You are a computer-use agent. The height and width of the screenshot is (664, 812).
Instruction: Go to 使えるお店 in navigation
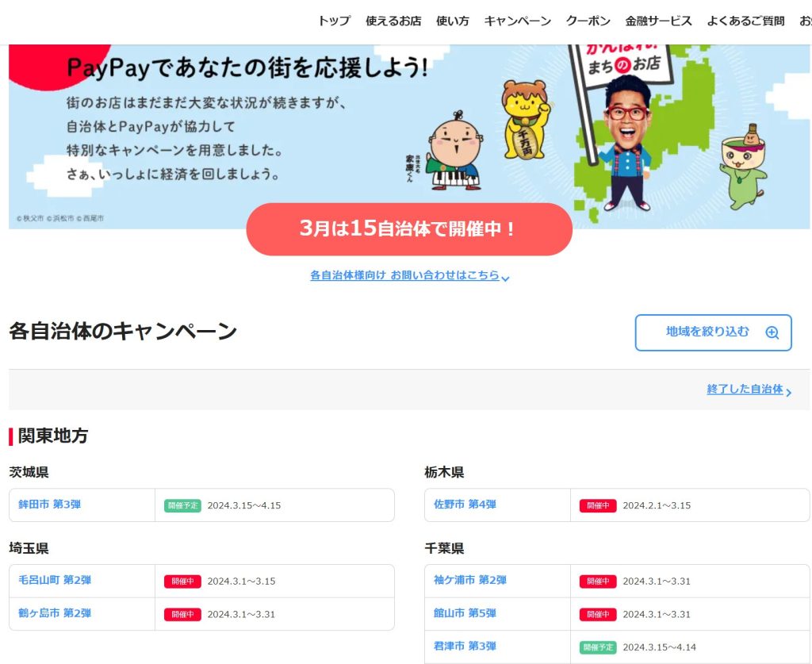pyautogui.click(x=393, y=21)
